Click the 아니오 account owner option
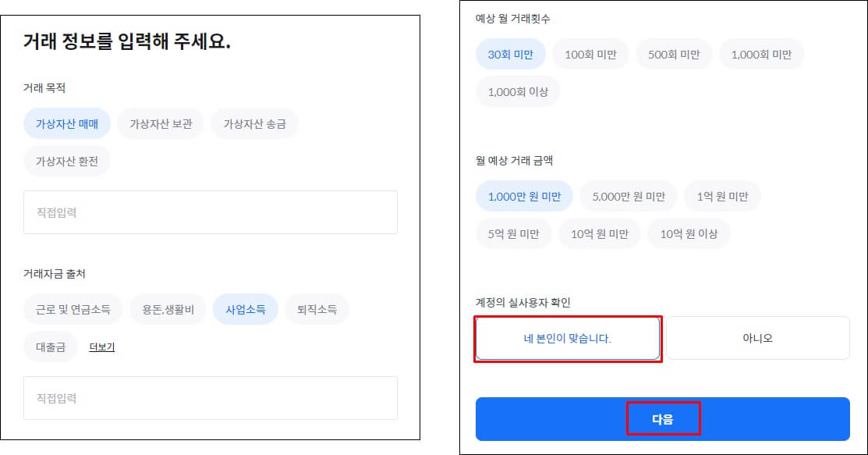 coord(758,337)
